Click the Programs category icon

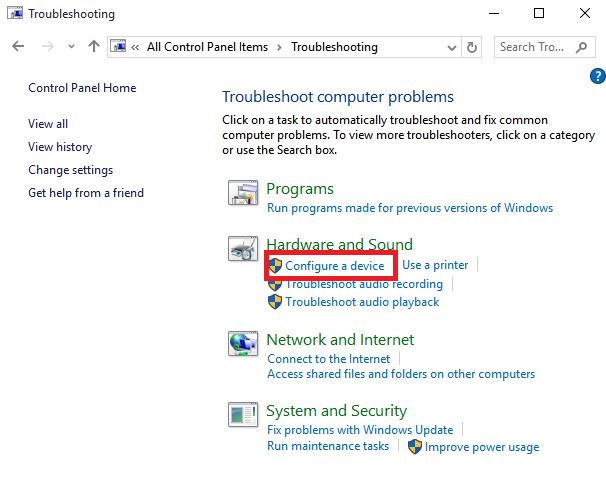click(243, 192)
